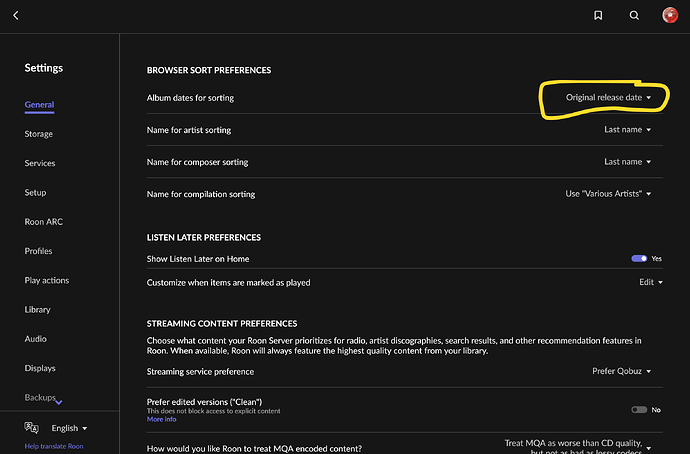
Task: Click the Name for artist sorting label
Action: coord(189,130)
